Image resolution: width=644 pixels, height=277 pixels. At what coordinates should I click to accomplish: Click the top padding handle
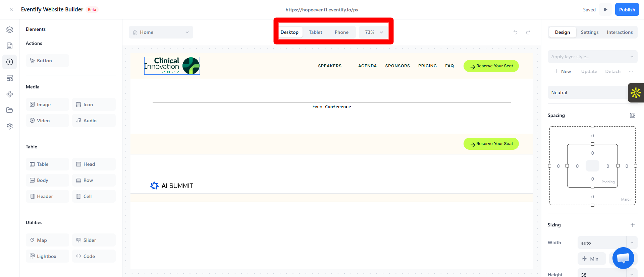(593, 144)
